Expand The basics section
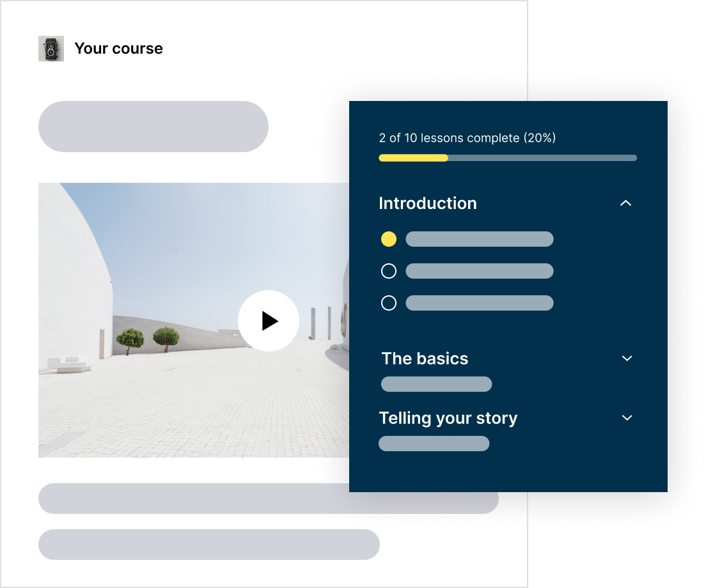The height and width of the screenshot is (588, 706). click(x=627, y=358)
